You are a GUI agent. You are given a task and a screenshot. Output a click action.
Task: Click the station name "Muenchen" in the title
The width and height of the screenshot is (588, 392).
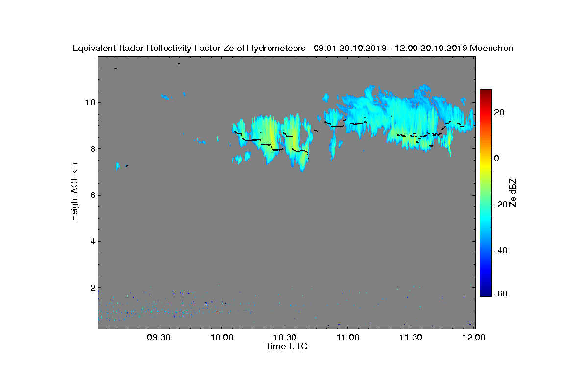click(x=491, y=48)
